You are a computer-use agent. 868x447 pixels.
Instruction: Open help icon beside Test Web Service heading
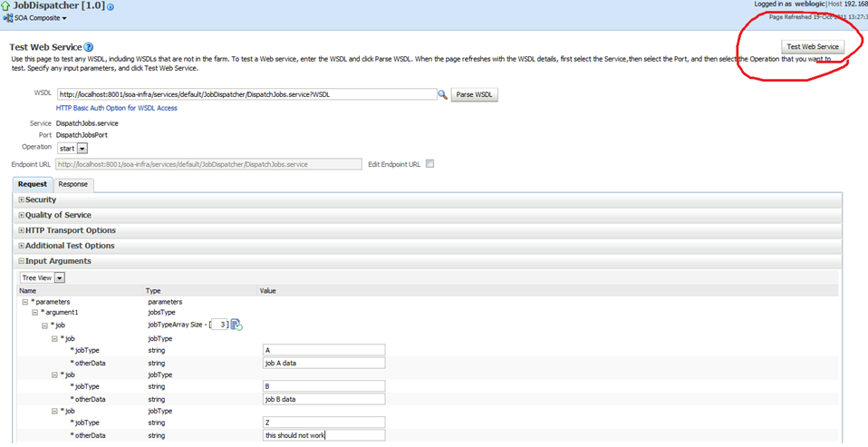pyautogui.click(x=89, y=46)
